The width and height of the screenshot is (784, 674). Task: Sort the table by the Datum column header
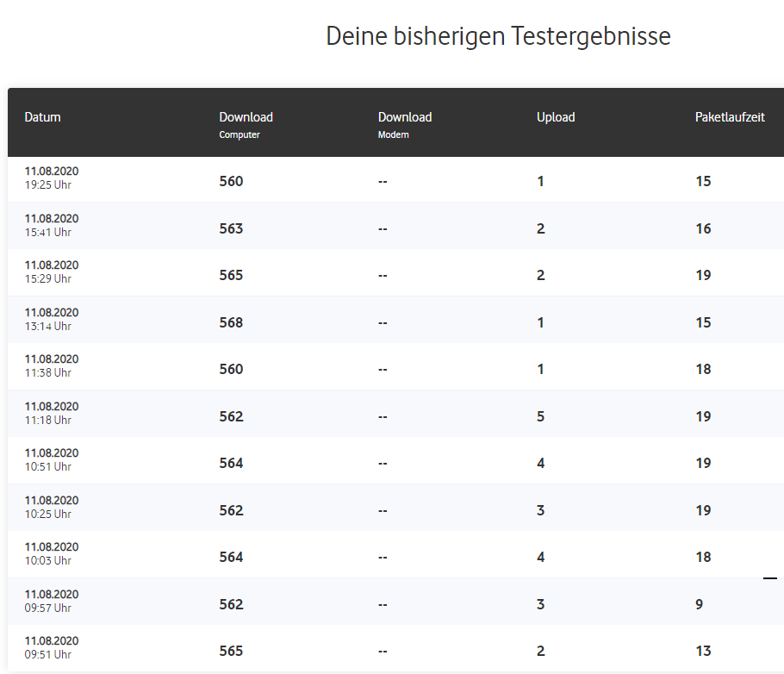(x=42, y=117)
